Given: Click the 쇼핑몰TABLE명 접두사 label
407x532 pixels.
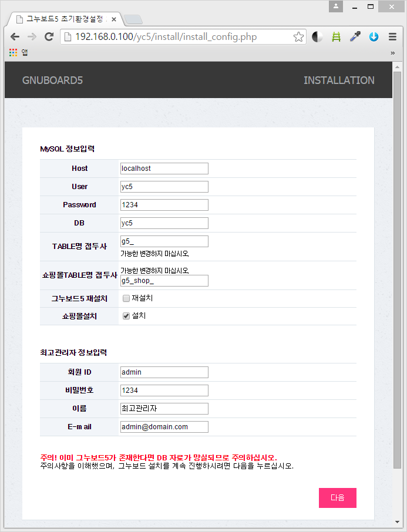Looking at the screenshot, I should [x=79, y=275].
